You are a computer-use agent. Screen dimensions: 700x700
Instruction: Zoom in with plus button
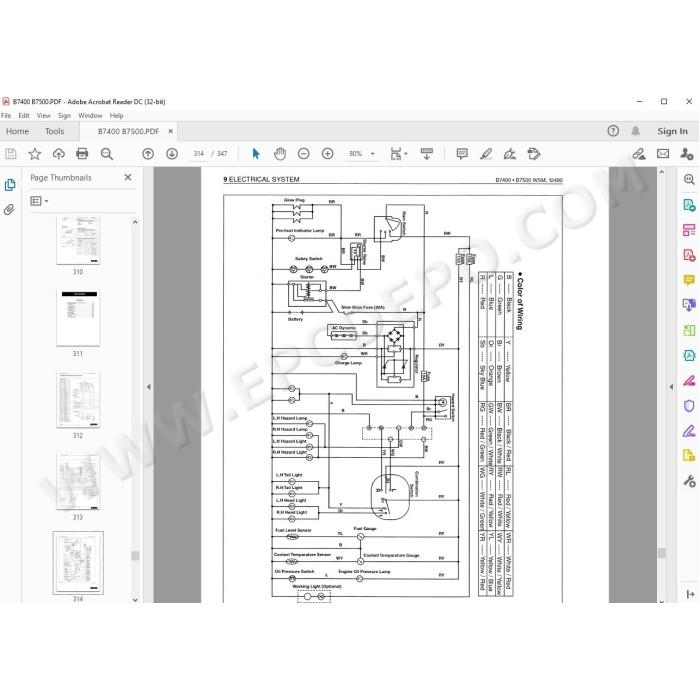328,154
